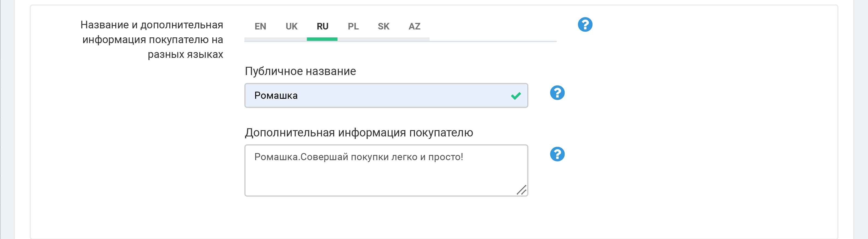
Task: Open help for the multilingual name section
Action: point(585,25)
